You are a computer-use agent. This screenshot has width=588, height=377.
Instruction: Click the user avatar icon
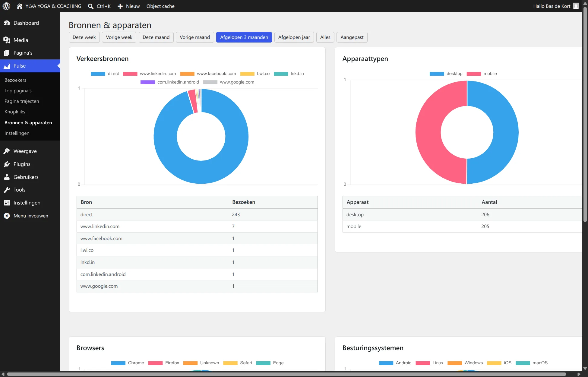point(576,6)
